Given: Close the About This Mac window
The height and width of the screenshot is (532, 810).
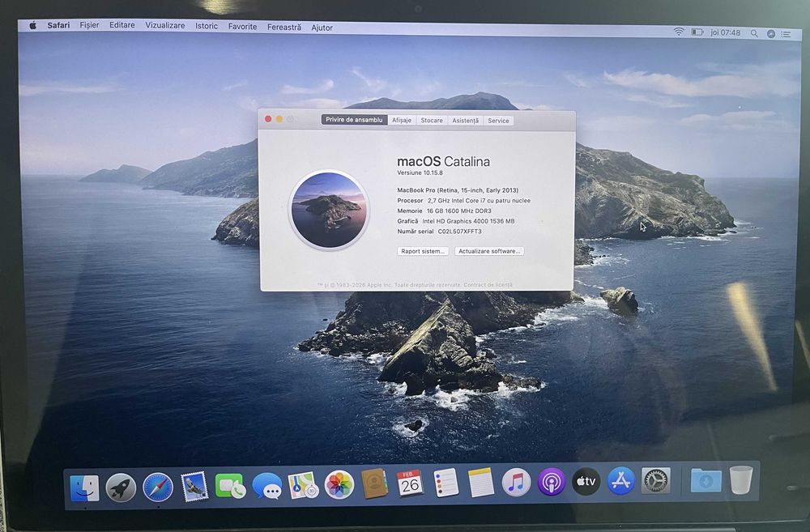Looking at the screenshot, I should point(268,119).
